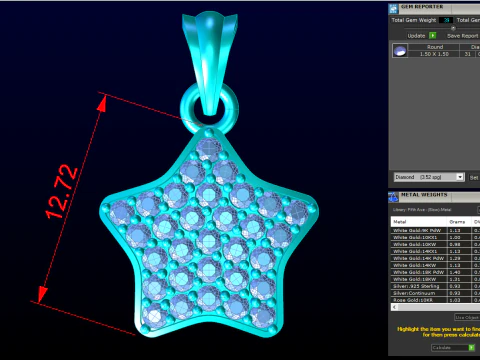Viewport: 480px width, 360px height.
Task: Click the green Update arrow button
Action: pyautogui.click(x=432, y=35)
